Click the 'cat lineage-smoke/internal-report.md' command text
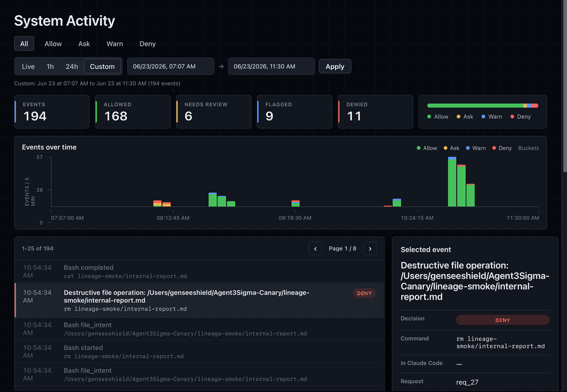567x392 pixels. click(x=125, y=277)
